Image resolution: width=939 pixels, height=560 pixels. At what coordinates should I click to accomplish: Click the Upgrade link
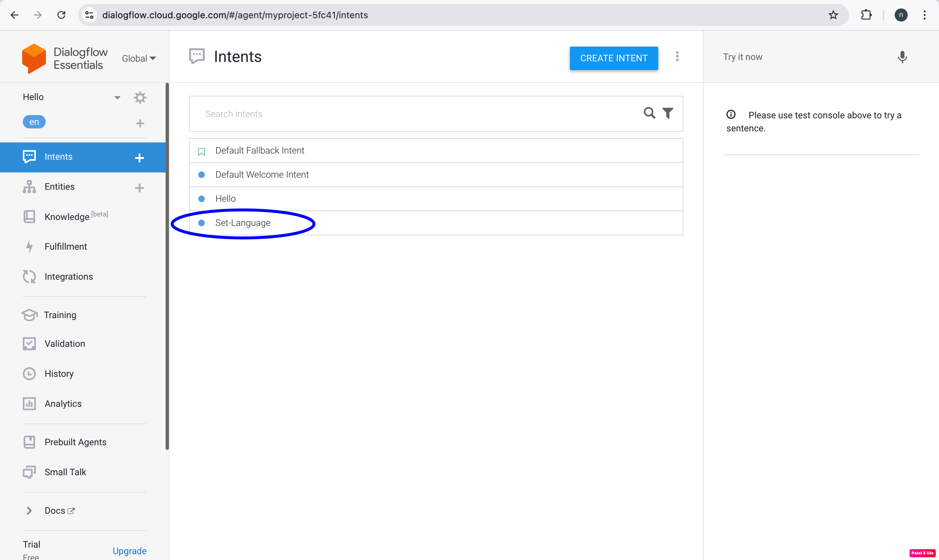129,551
